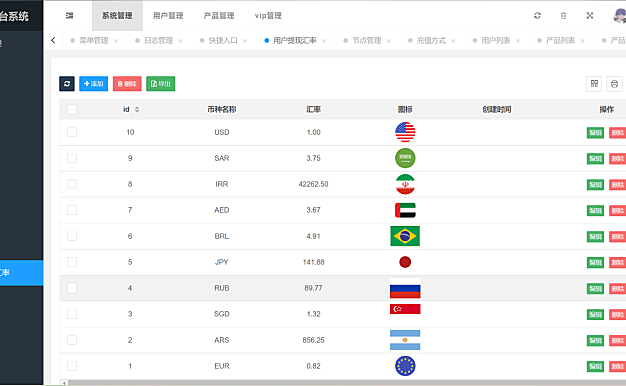This screenshot has width=626, height=386.
Task: Close the 菜单管理 tab
Action: click(x=116, y=41)
